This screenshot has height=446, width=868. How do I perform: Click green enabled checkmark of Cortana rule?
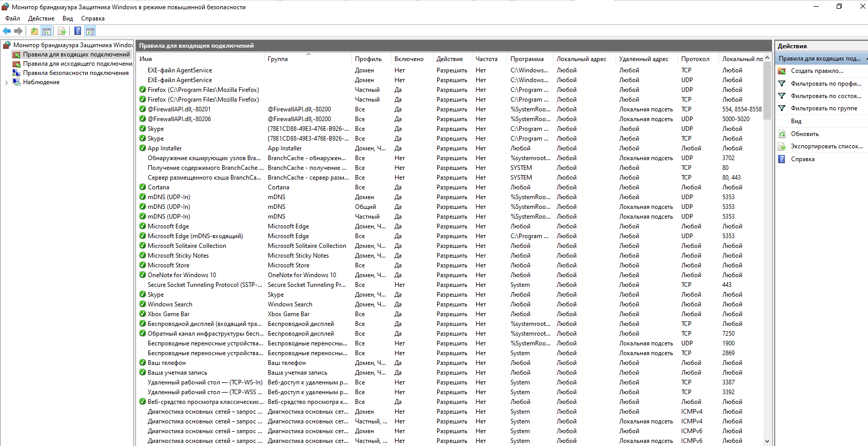[143, 187]
